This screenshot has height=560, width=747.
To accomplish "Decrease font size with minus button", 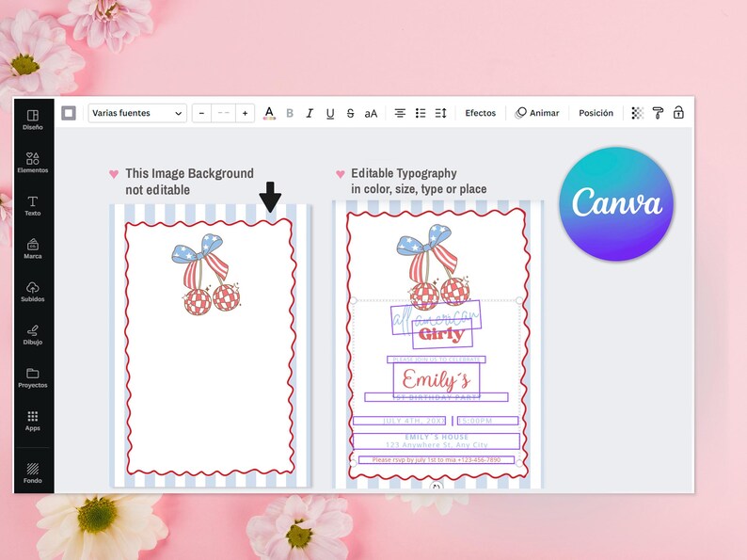I will coord(201,113).
